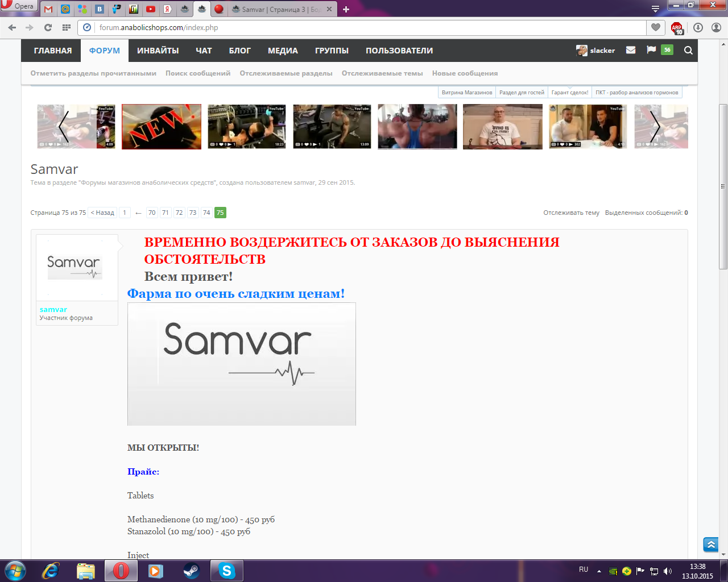Open the forum search magnifier

point(688,50)
